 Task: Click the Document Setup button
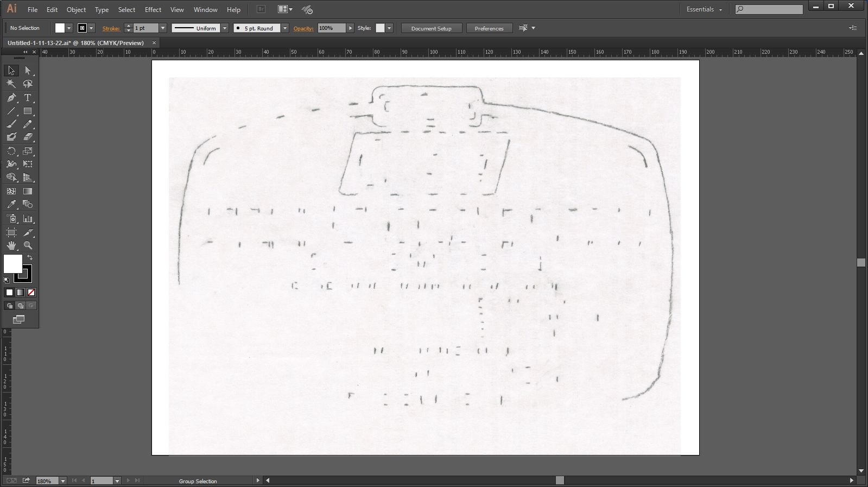click(x=432, y=28)
